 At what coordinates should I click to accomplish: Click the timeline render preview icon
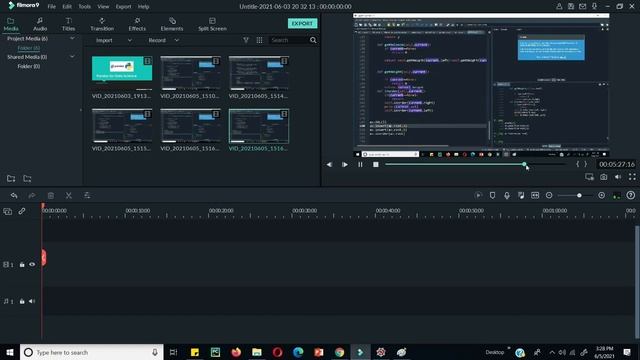coord(478,196)
